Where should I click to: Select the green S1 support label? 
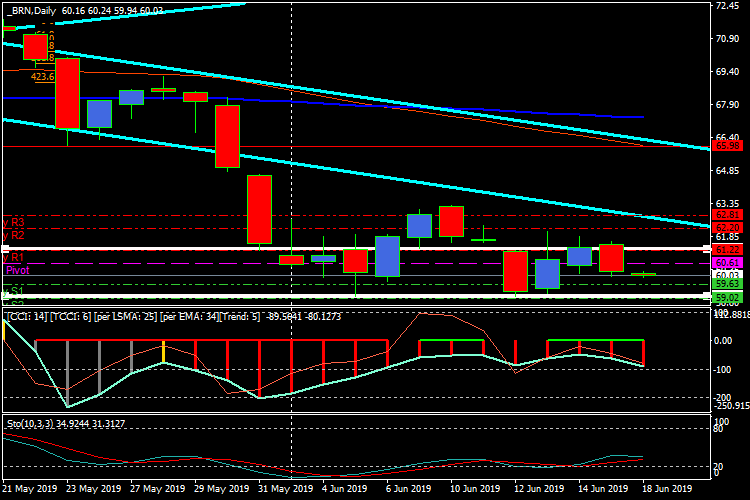[x=16, y=290]
